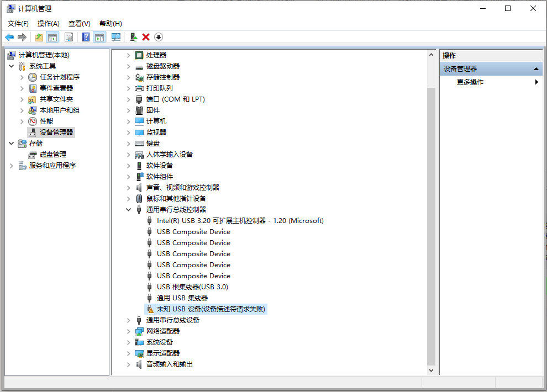Click the device list scrollbar up arrow

point(431,55)
